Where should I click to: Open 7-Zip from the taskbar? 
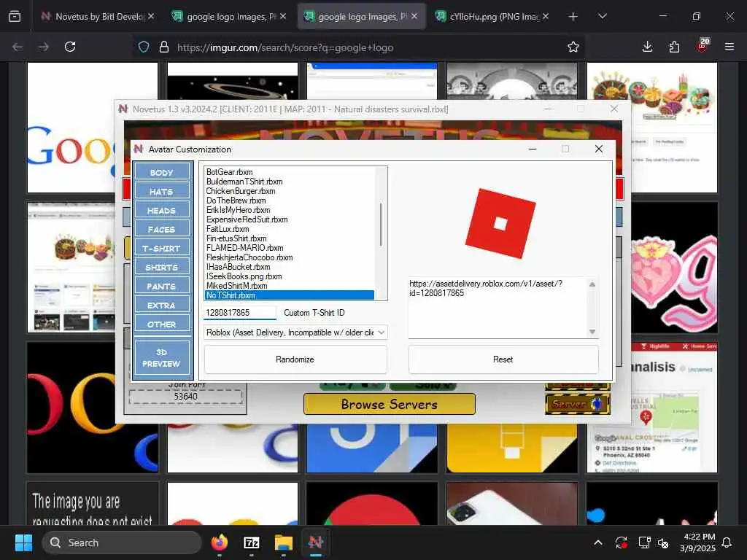(x=252, y=542)
